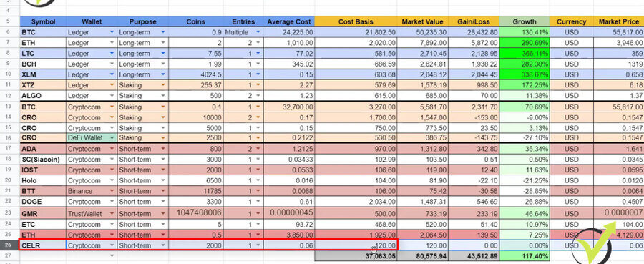
Task: Open Entries dropdown in CELR row
Action: click(258, 245)
